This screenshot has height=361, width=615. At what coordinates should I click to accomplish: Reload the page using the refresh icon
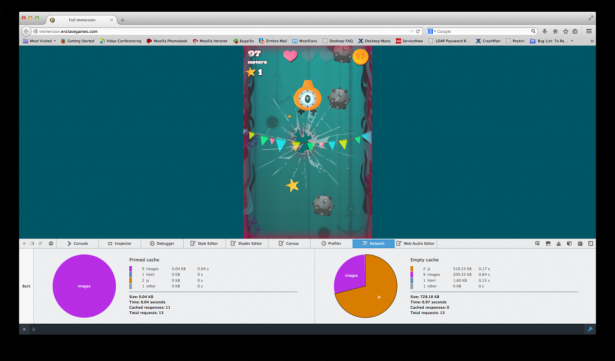pos(418,31)
